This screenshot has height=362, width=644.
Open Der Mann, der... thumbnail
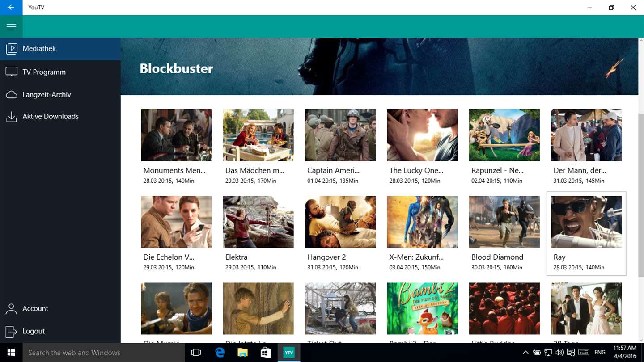point(586,135)
